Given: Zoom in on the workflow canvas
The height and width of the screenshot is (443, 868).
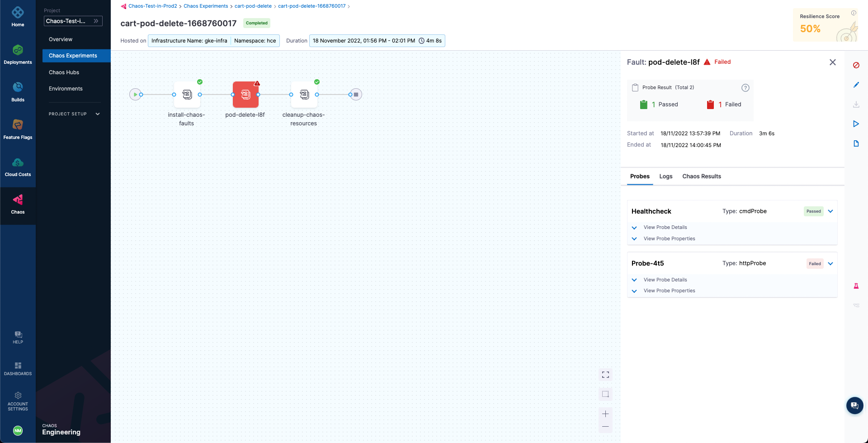Looking at the screenshot, I should tap(605, 414).
